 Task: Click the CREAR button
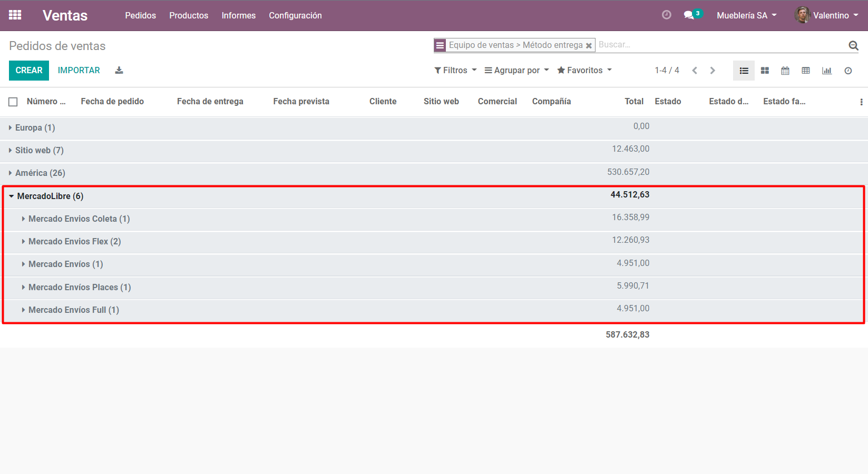[x=29, y=71]
